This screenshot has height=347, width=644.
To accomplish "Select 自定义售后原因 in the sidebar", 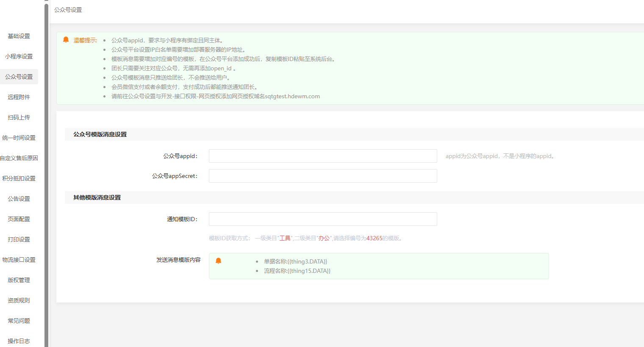I will tap(19, 158).
